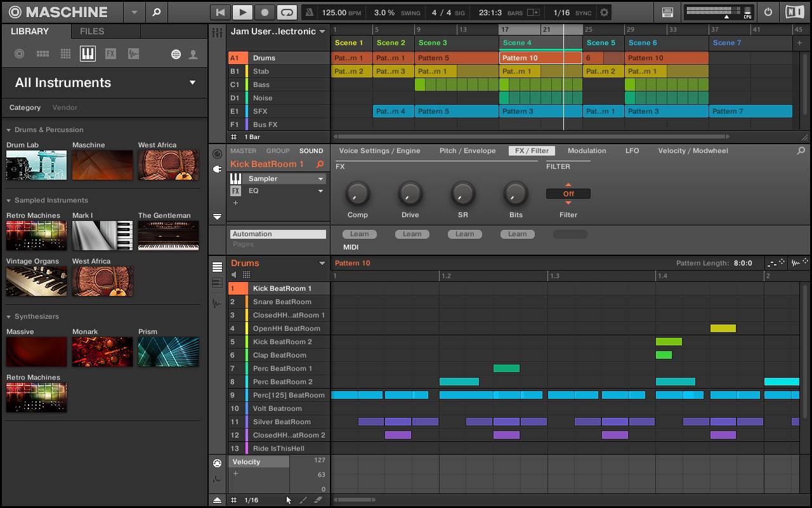This screenshot has width=812, height=508.
Task: Select the pointer edit tool in pattern footer
Action: pos(289,500)
